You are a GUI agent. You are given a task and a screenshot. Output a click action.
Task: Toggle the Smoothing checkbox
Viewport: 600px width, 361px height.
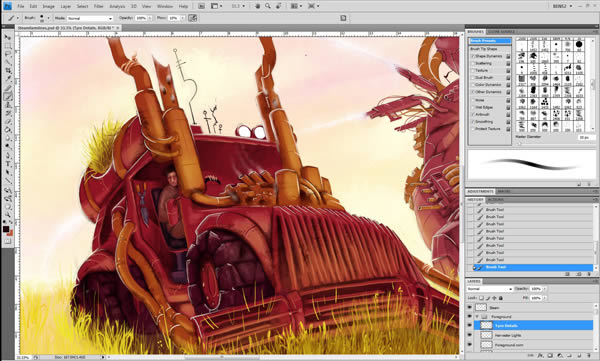tap(473, 121)
